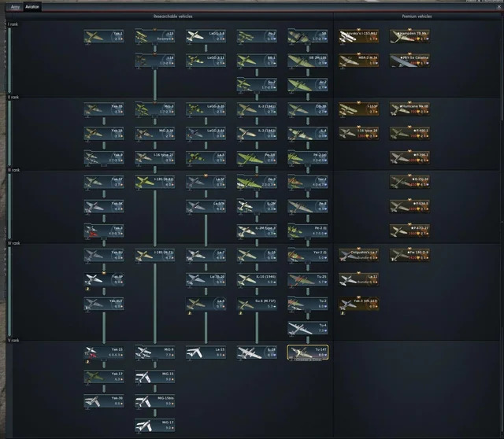504x439 pixels.
Task: Open the Hampden TB Mk I premium card
Action: [x=409, y=36]
